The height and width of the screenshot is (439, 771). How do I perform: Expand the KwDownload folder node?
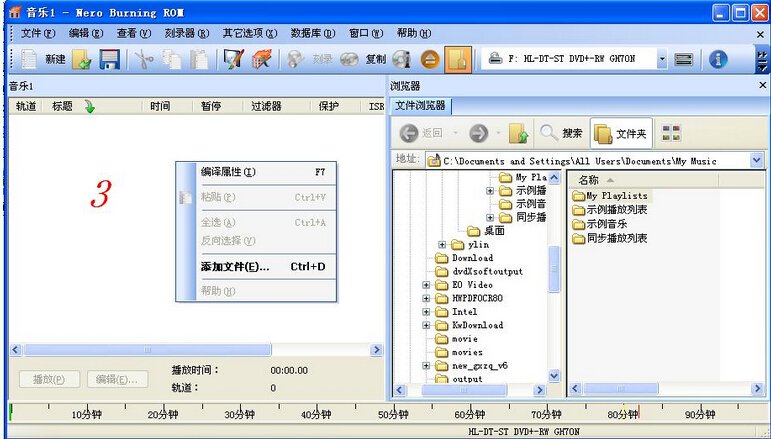coord(426,325)
